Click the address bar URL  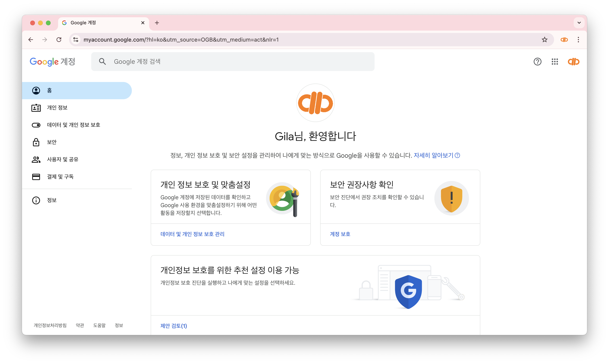point(181,39)
